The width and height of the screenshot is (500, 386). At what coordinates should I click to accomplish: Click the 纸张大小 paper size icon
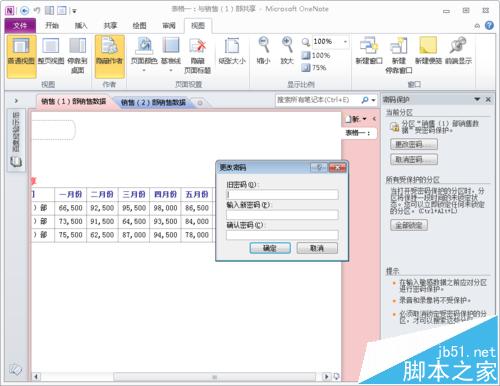point(232,52)
